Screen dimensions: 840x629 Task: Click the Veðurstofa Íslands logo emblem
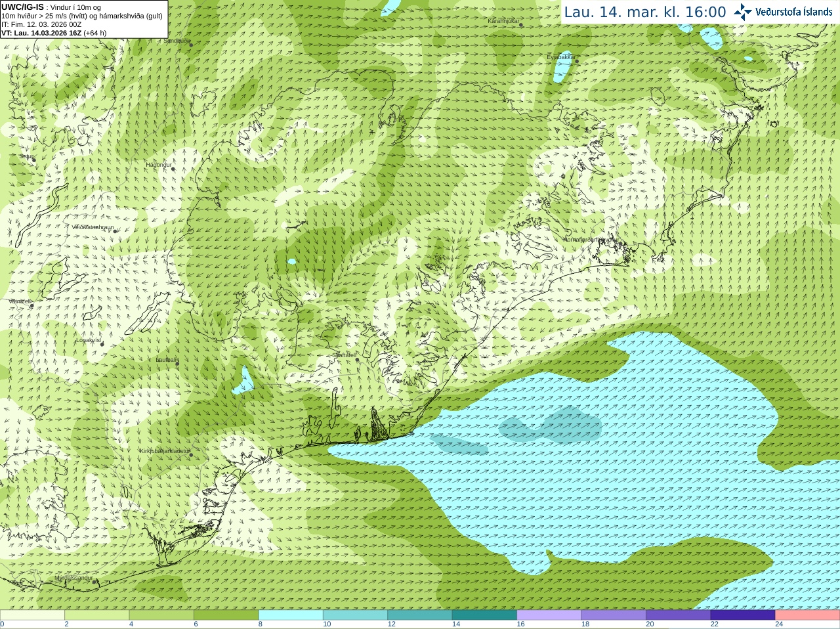point(743,12)
